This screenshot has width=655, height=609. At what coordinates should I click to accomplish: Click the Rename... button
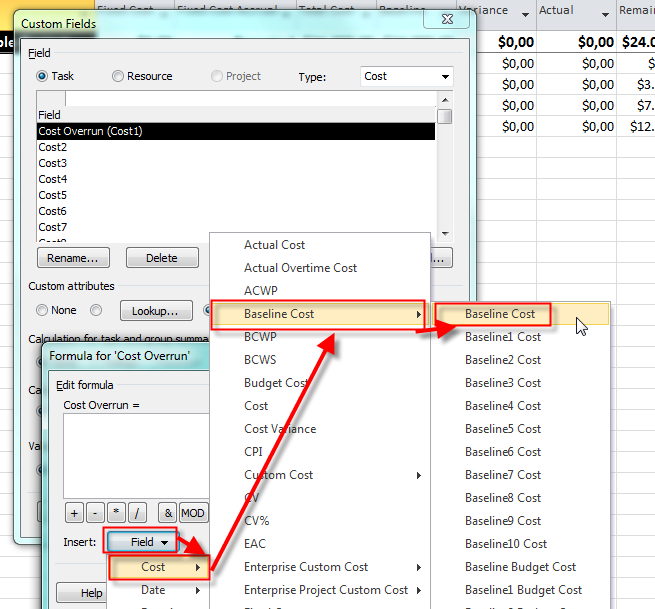[73, 258]
